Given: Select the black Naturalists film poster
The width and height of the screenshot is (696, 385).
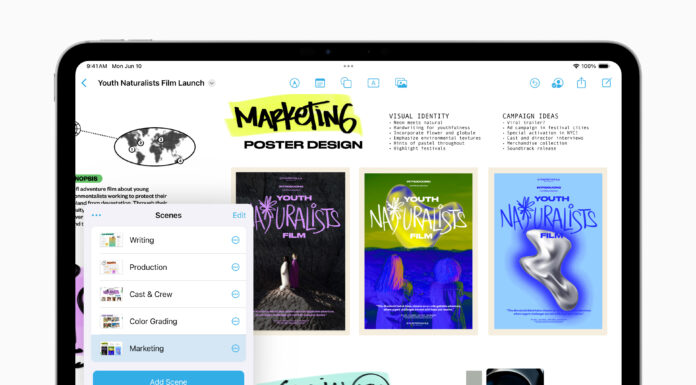Looking at the screenshot, I should [x=290, y=251].
